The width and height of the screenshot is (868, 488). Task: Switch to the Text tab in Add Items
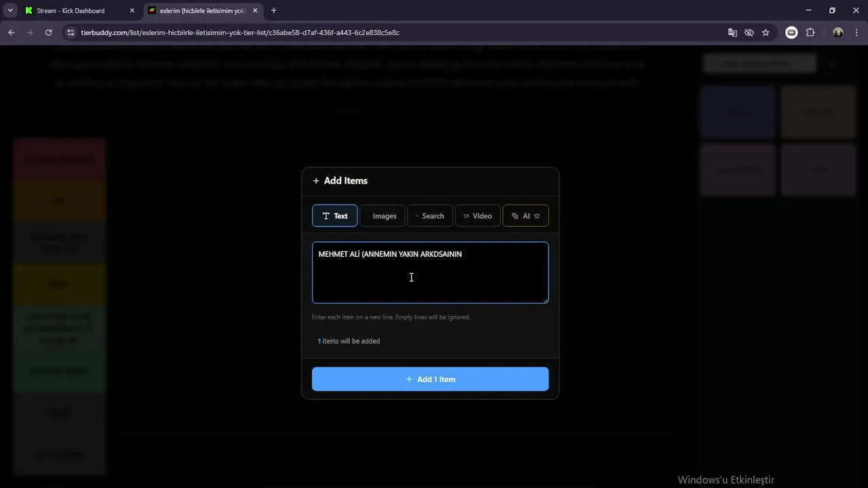[x=334, y=216]
